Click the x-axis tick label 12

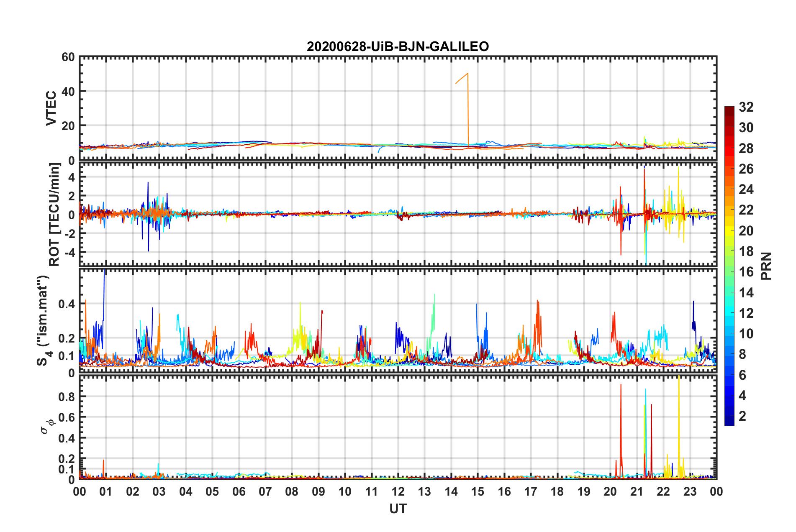point(398,492)
